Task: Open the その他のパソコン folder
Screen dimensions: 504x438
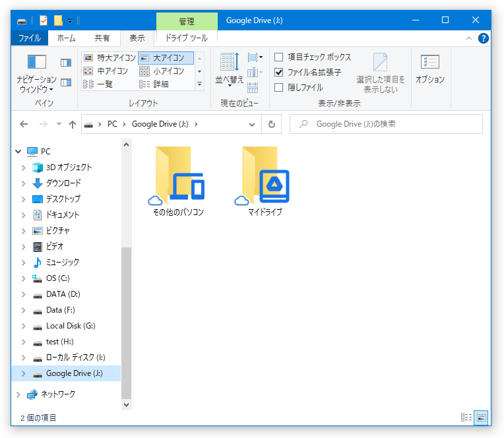Action: [177, 181]
